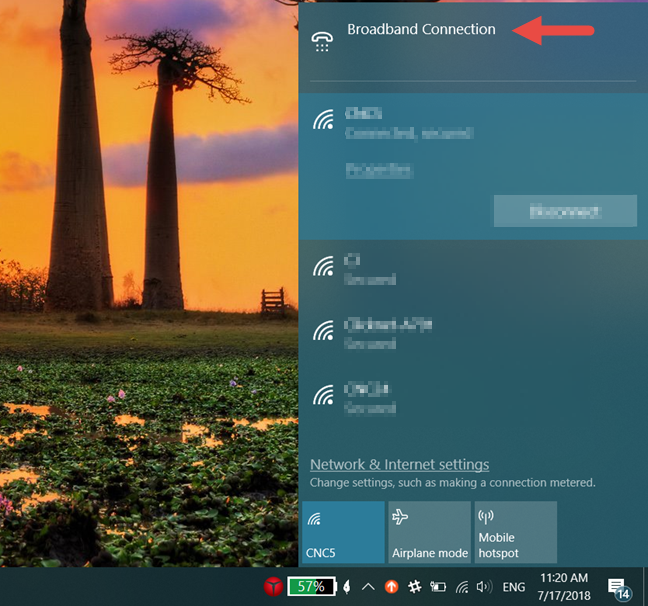Open the Properties link of connected network
This screenshot has height=606, width=648.
tap(379, 170)
